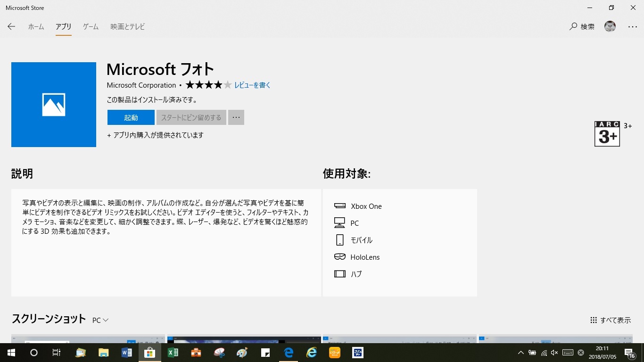Click the star rating
The width and height of the screenshot is (644, 362).
208,85
